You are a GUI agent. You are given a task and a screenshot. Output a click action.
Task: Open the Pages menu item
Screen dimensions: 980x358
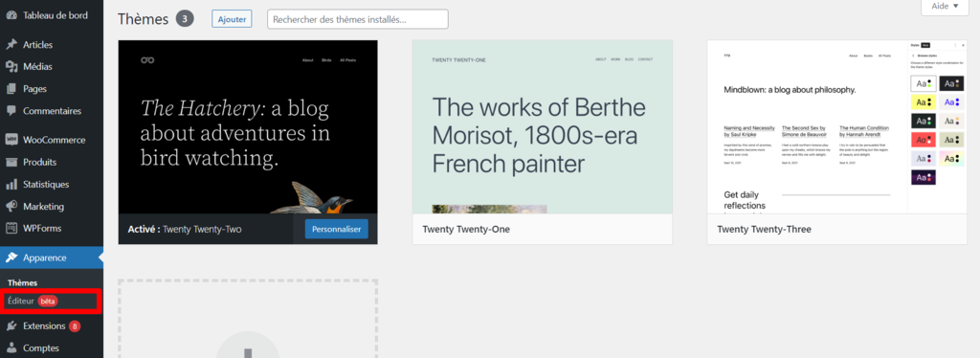52,89
